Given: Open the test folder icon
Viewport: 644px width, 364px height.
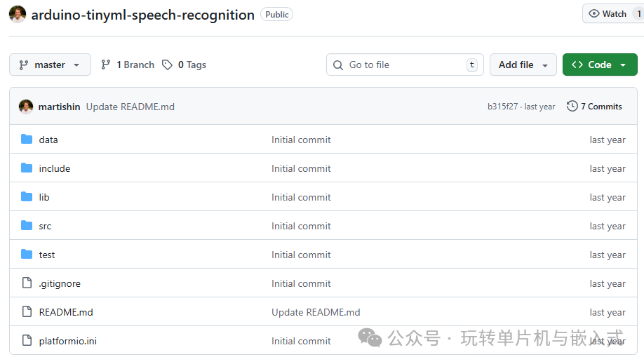Looking at the screenshot, I should pyautogui.click(x=27, y=255).
